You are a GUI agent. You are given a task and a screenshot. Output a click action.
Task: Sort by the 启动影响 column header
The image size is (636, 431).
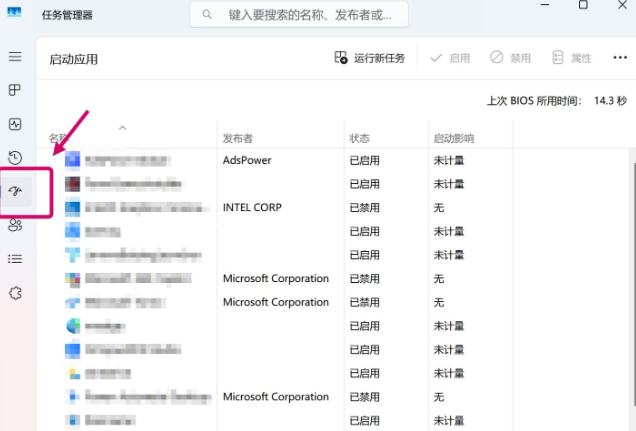(453, 138)
